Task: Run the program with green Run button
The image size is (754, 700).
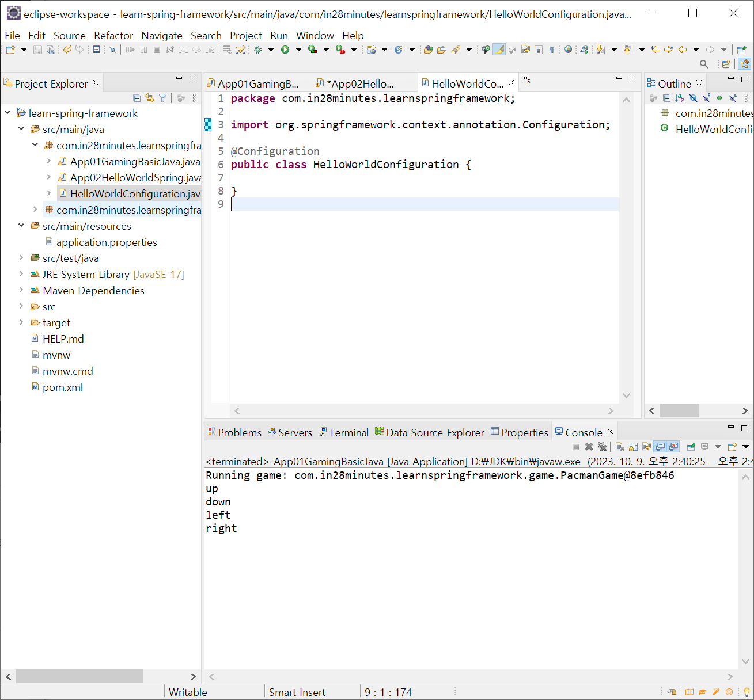Action: point(285,50)
